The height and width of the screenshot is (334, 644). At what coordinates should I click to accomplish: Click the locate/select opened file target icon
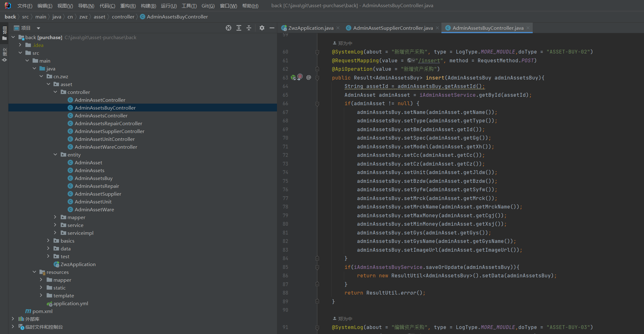[229, 28]
